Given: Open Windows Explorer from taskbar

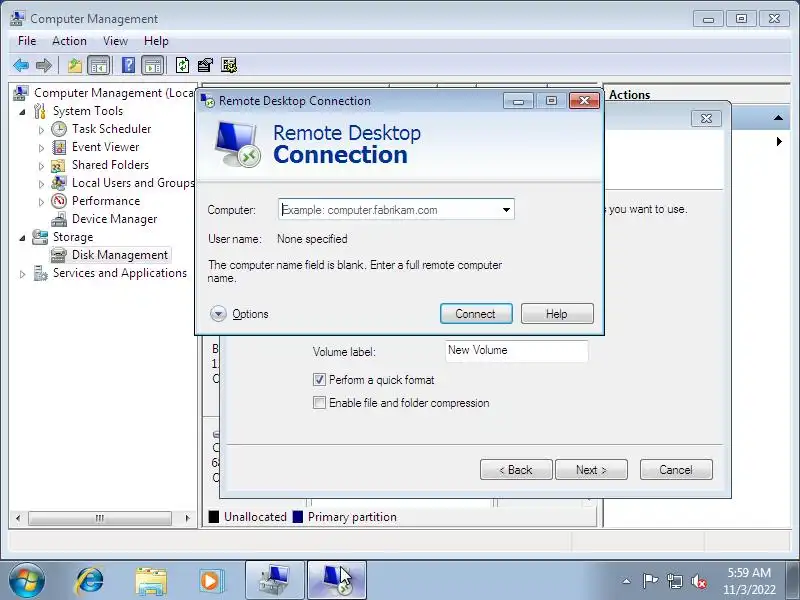Looking at the screenshot, I should [151, 581].
